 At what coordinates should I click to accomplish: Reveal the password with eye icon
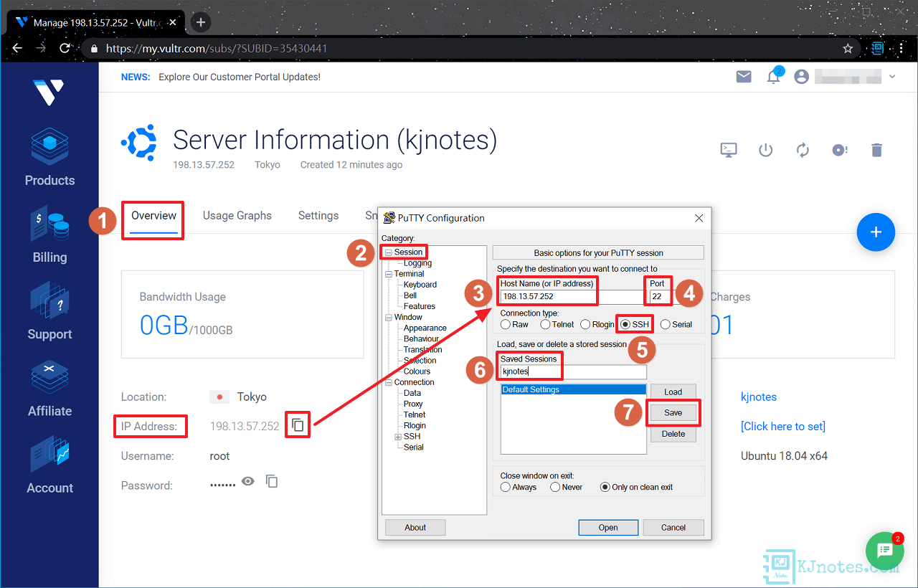pyautogui.click(x=248, y=481)
